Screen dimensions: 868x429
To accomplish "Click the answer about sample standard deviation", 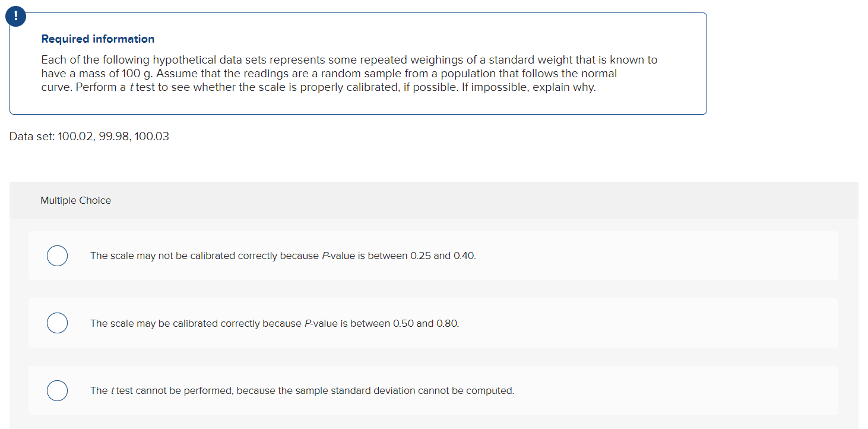I will pyautogui.click(x=302, y=390).
